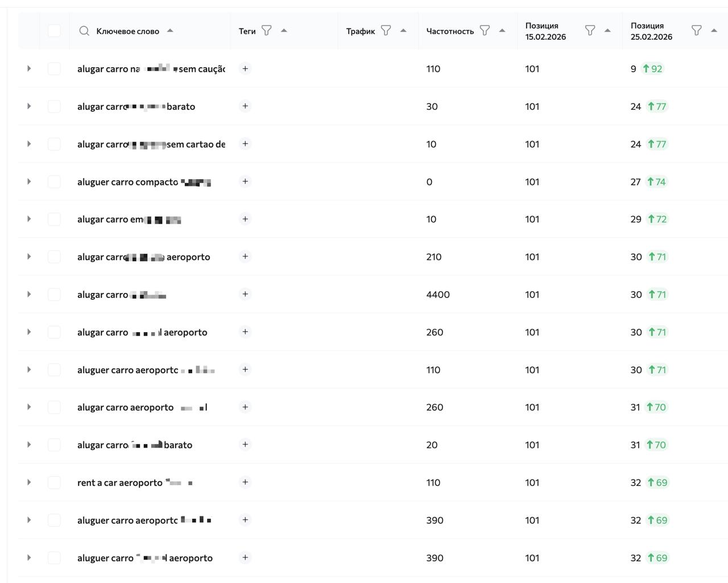
Task: Sort by Частотность using its arrow
Action: [x=502, y=31]
